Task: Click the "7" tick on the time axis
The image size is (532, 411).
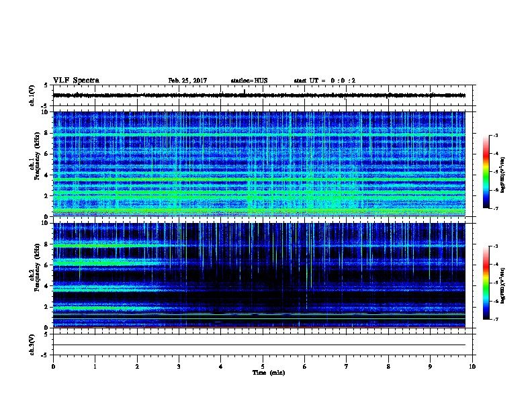Action: coord(347,367)
